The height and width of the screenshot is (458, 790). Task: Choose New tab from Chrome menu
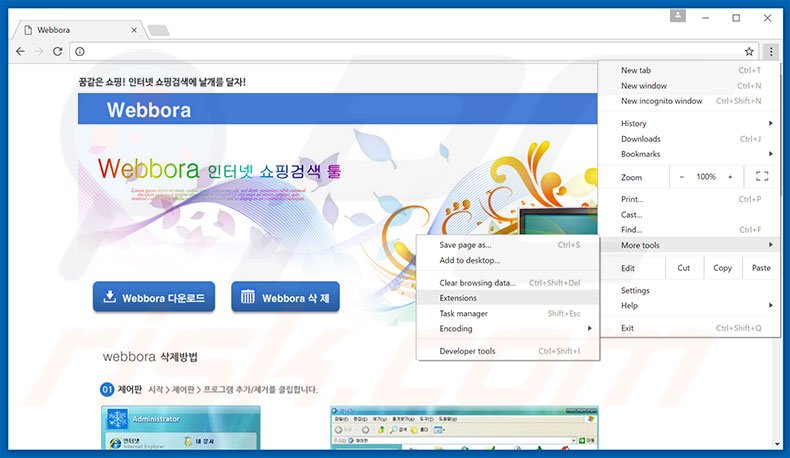pos(690,71)
